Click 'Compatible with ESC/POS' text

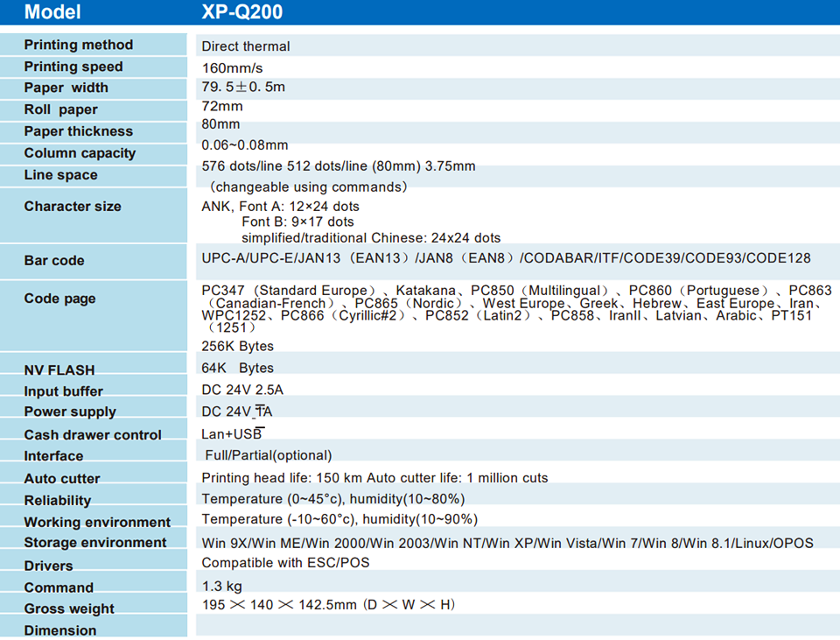(x=285, y=563)
